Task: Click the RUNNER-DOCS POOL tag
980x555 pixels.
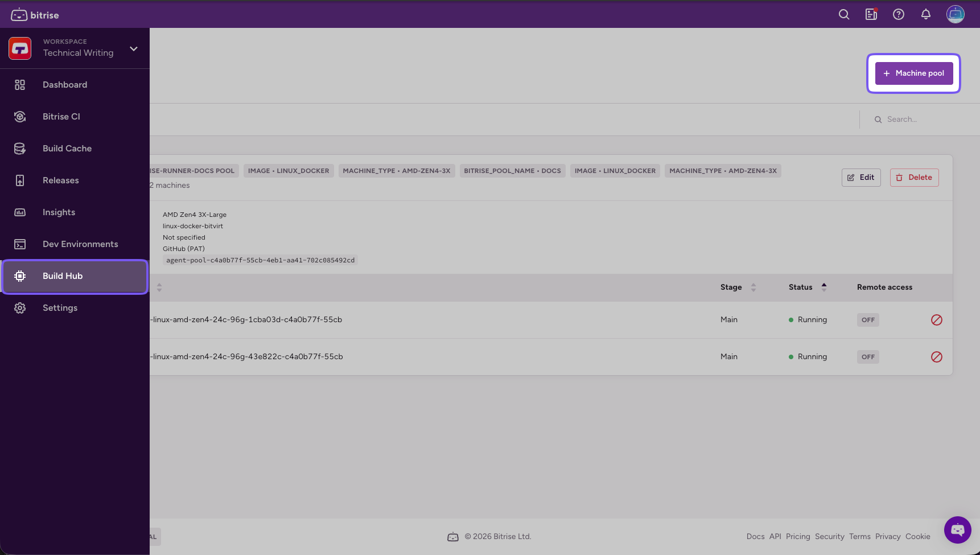Action: click(x=194, y=171)
